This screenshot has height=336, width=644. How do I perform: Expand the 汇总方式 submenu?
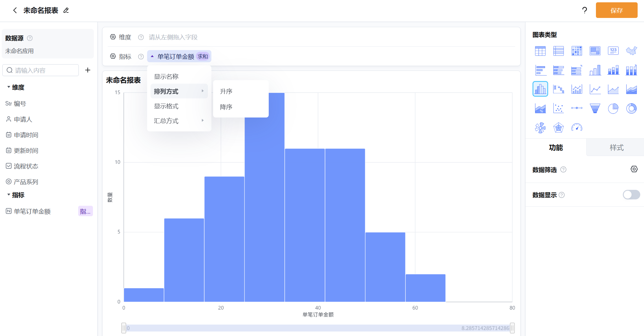tap(179, 121)
